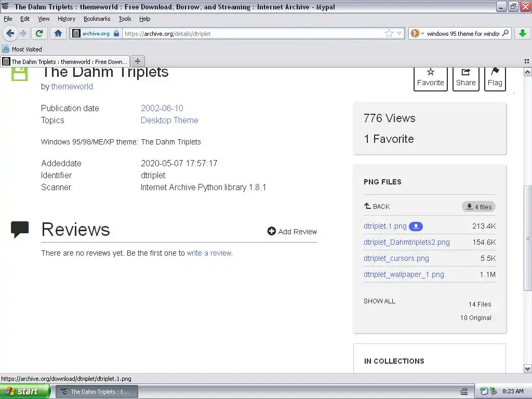Screen dimensions: 532x399
Task: Click the search magnifier icon
Action: click(x=505, y=33)
